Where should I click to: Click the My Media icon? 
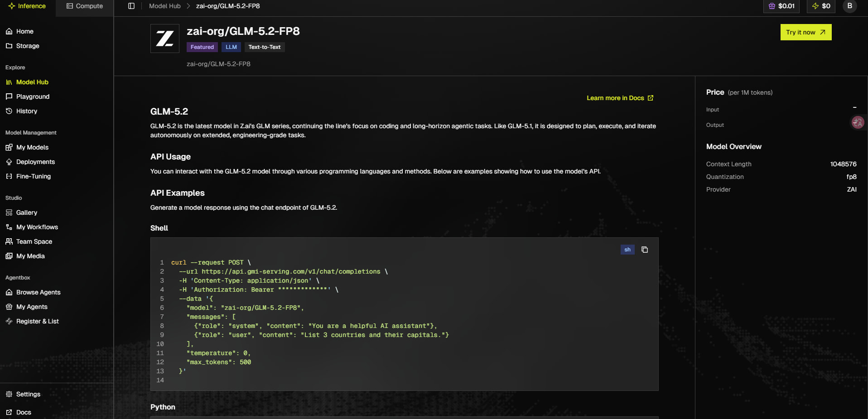tap(9, 256)
